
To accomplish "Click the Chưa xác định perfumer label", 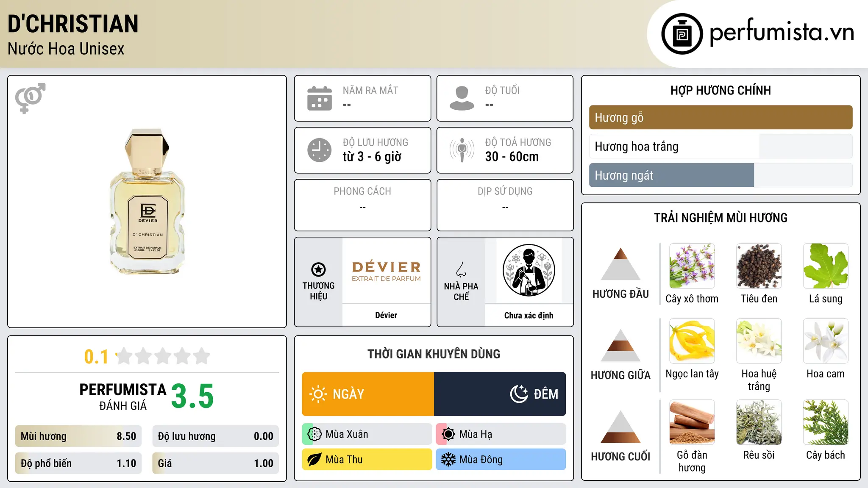I will [529, 315].
